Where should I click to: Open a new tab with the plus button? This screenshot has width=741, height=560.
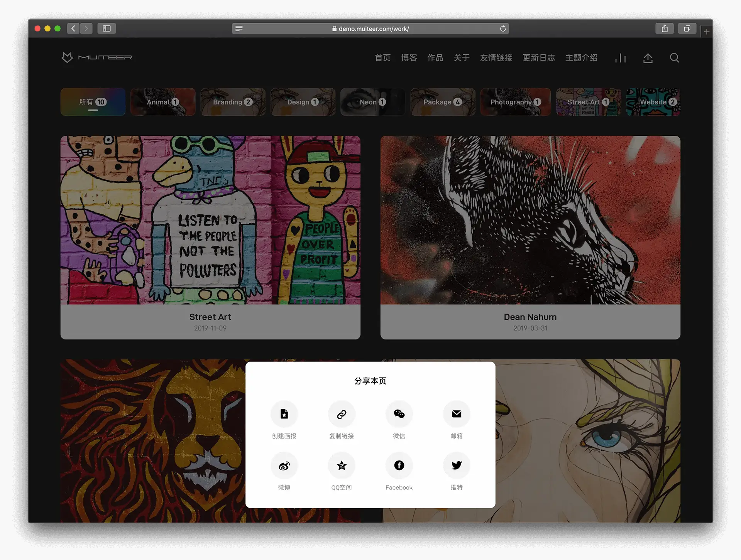tap(707, 32)
